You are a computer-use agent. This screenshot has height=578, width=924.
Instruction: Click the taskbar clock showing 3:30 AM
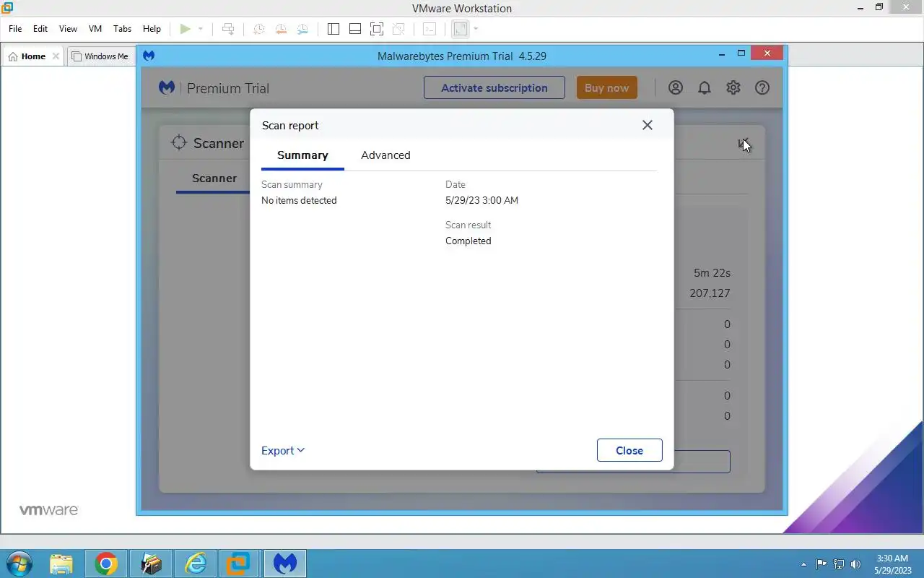pyautogui.click(x=892, y=564)
